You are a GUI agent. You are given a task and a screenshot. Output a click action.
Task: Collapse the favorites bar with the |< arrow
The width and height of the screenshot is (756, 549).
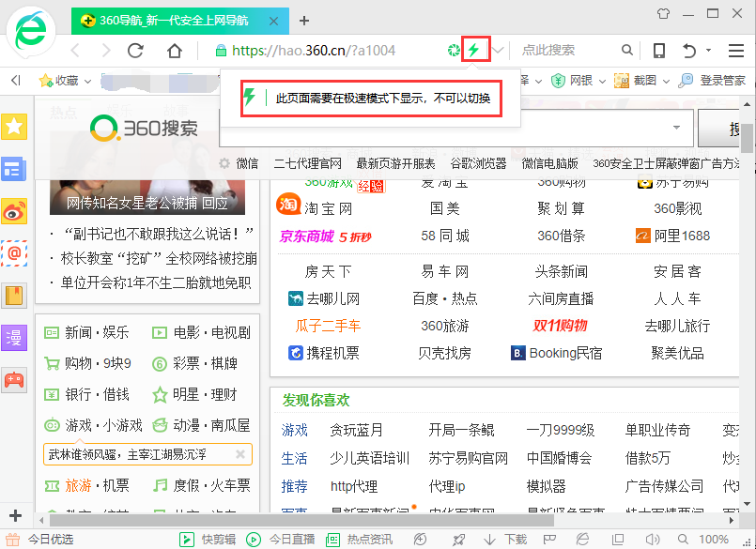point(15,81)
